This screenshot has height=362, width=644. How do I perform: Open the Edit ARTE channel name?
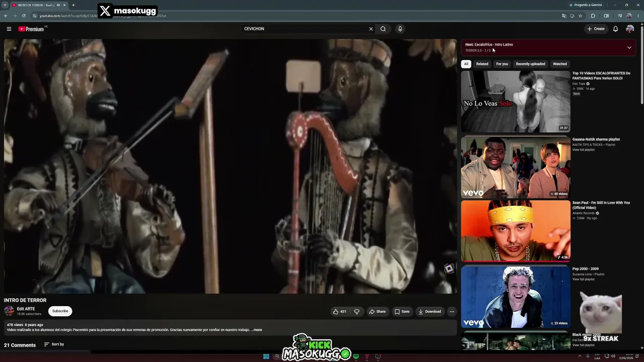point(26,309)
